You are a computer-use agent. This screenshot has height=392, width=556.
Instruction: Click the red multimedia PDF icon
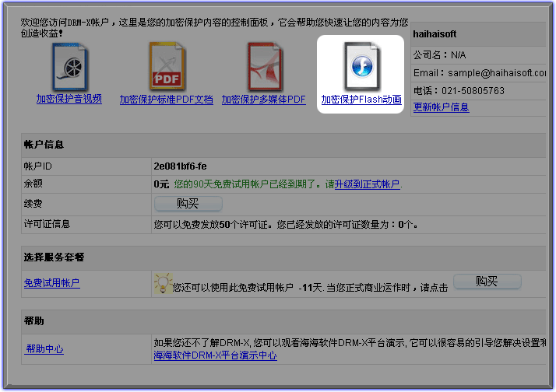[x=265, y=67]
